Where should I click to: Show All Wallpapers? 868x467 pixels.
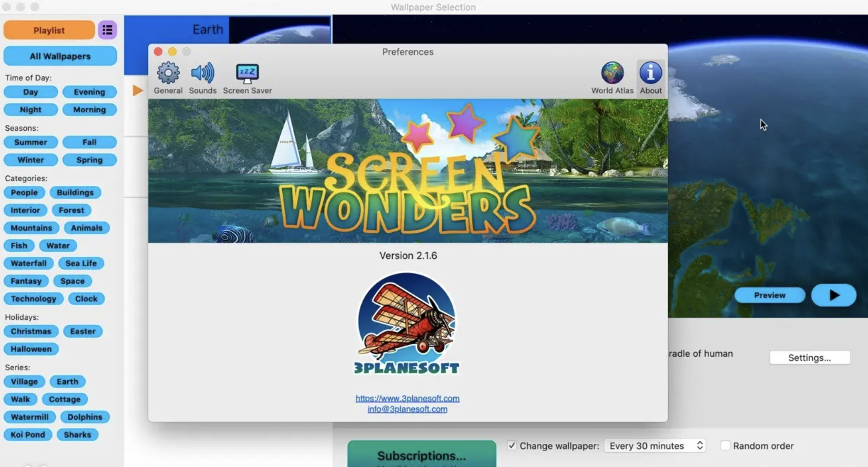tap(60, 56)
